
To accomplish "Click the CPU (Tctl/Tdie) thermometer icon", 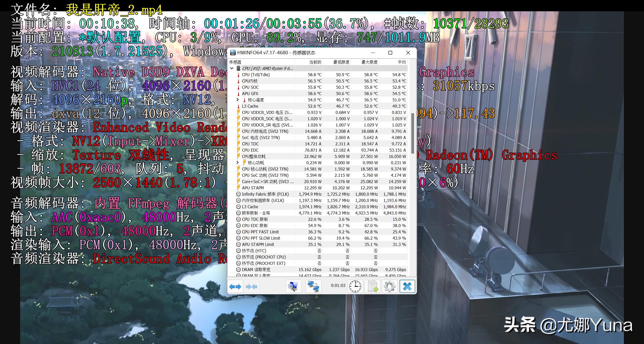I will point(238,74).
